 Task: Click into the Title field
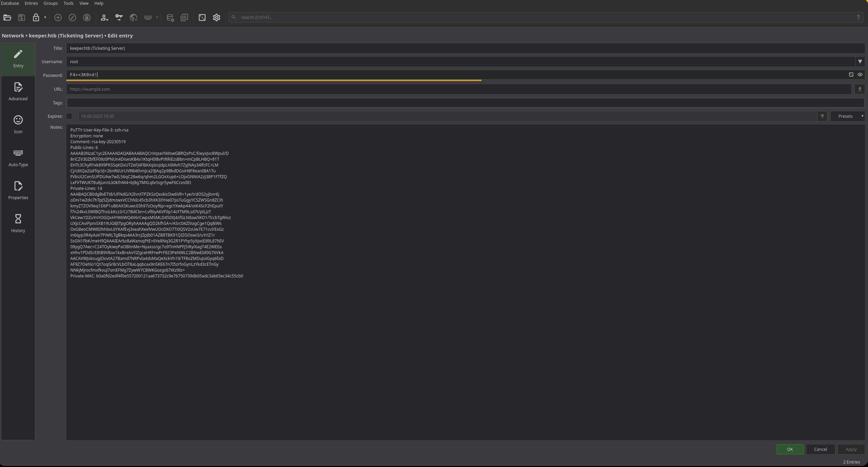coord(465,48)
